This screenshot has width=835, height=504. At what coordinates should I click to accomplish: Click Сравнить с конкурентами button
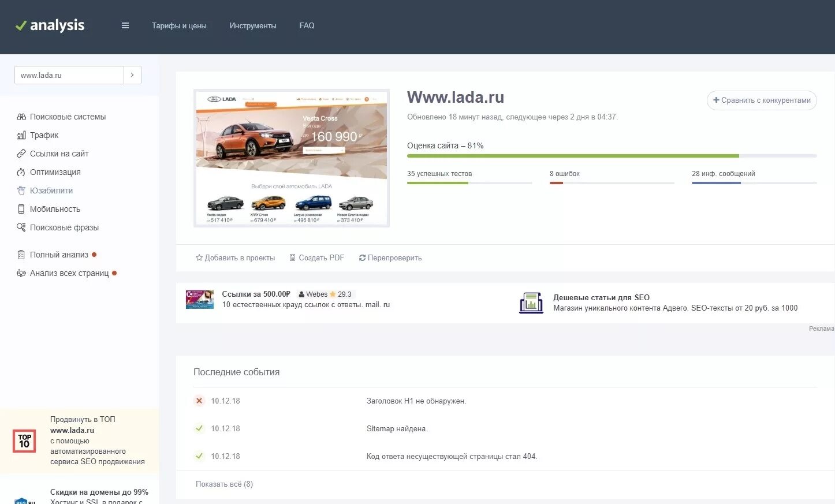click(762, 100)
